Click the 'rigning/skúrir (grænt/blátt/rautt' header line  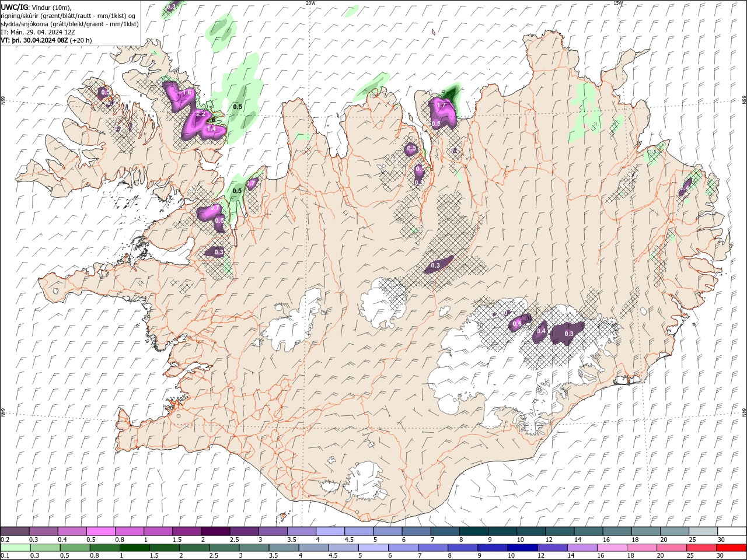click(68, 16)
